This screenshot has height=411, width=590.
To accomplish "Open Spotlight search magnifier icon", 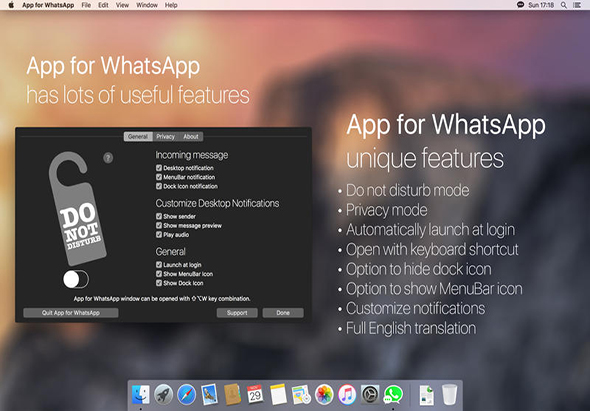I will [564, 5].
